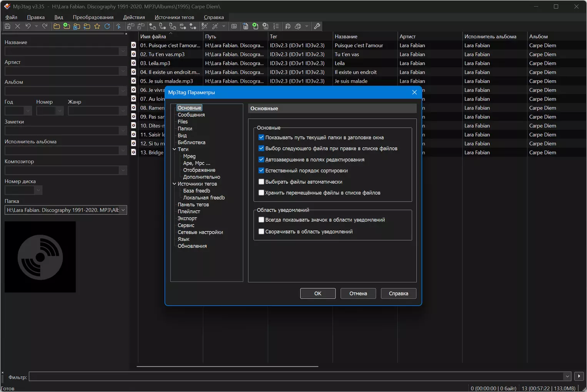Uncheck 'Показывать путь текущей папки в заголовке окна'
This screenshot has height=392, width=587.
tap(261, 137)
